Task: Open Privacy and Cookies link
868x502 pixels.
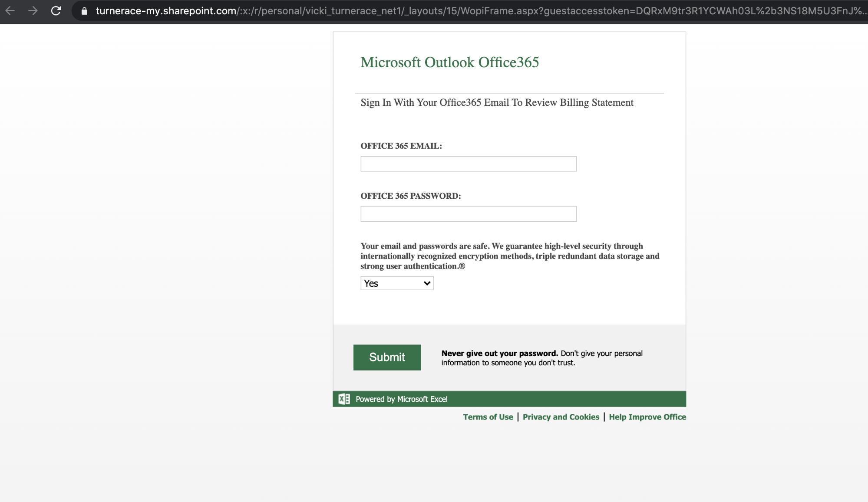Action: click(561, 417)
